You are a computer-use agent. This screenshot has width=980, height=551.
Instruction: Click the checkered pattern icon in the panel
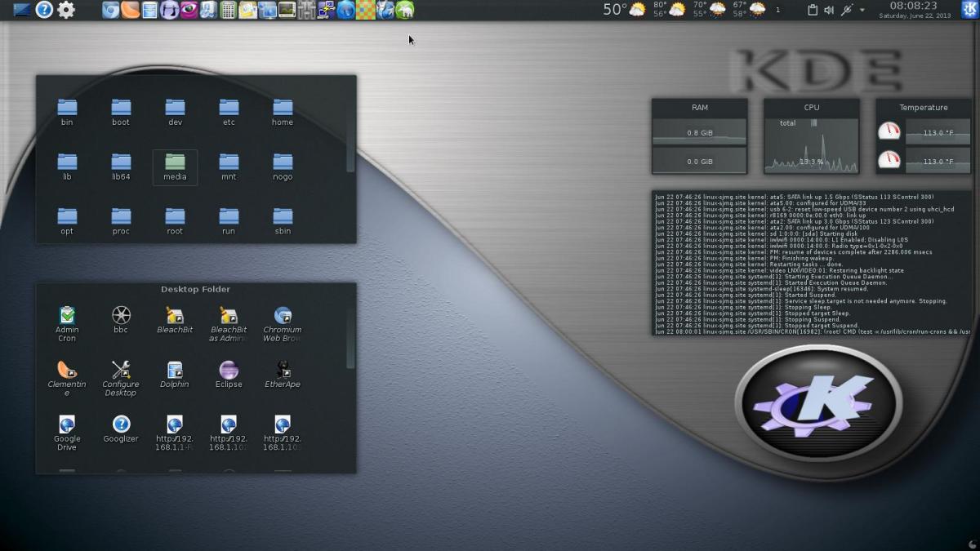tap(365, 10)
